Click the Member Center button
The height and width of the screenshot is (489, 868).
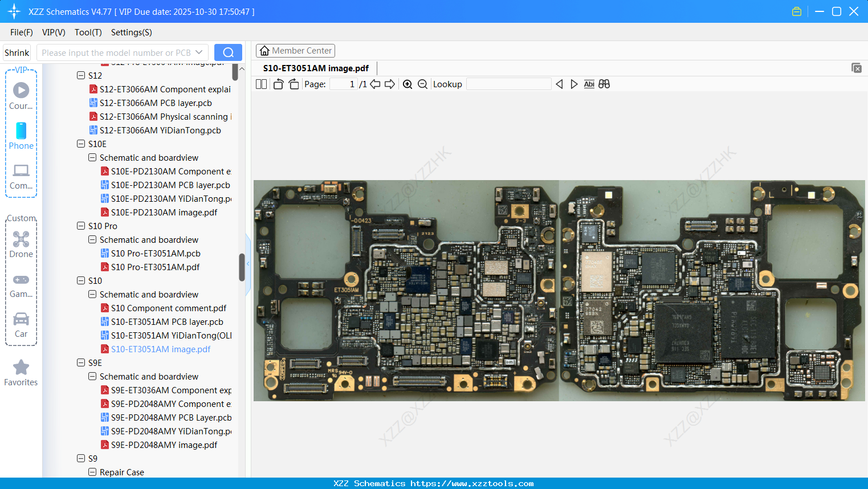point(295,51)
